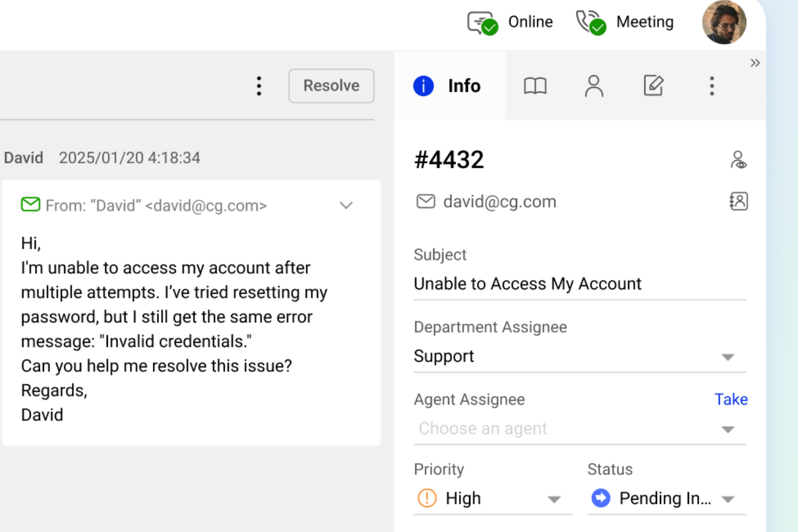Click the viewer icon beside ticket #4432

click(738, 159)
